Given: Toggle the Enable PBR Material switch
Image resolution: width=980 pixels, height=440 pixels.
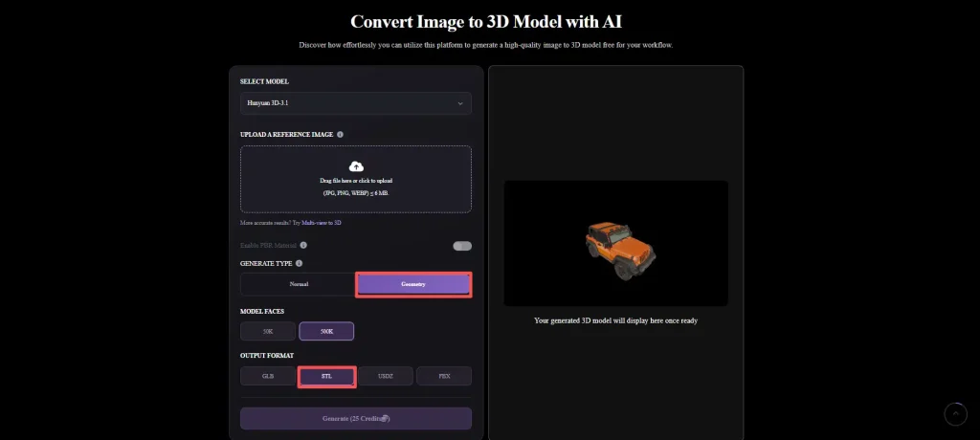Looking at the screenshot, I should [462, 246].
